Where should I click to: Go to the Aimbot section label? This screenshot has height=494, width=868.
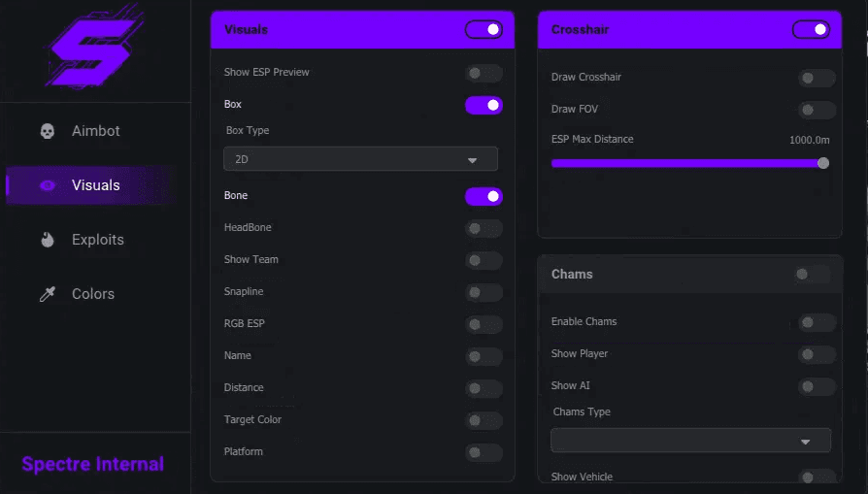pyautogui.click(x=96, y=131)
